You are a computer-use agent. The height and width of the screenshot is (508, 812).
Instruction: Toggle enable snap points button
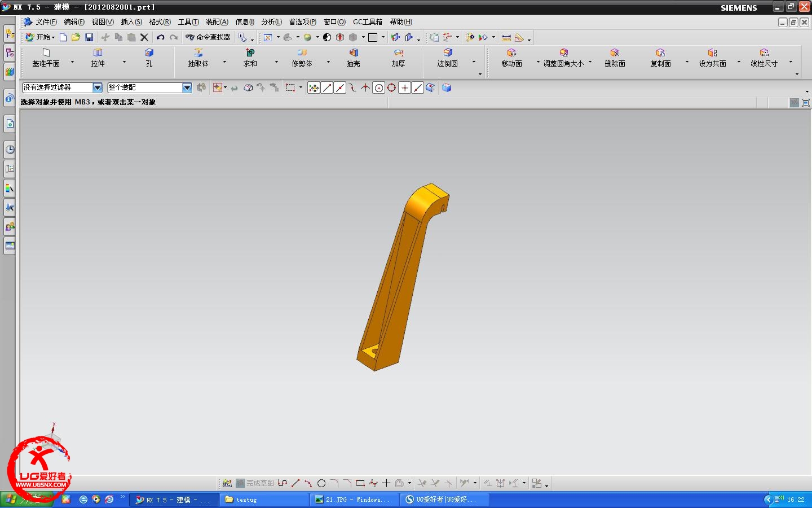click(314, 87)
